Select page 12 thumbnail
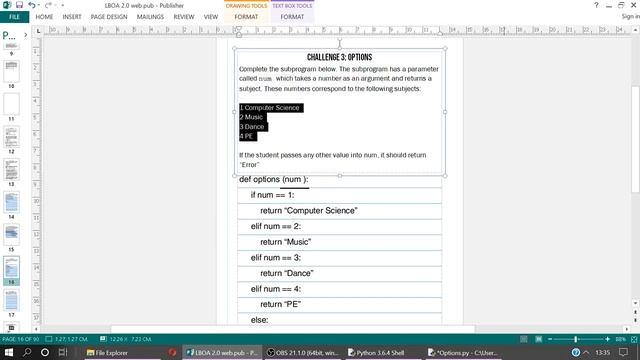This screenshot has height=360, width=640. pos(11,137)
